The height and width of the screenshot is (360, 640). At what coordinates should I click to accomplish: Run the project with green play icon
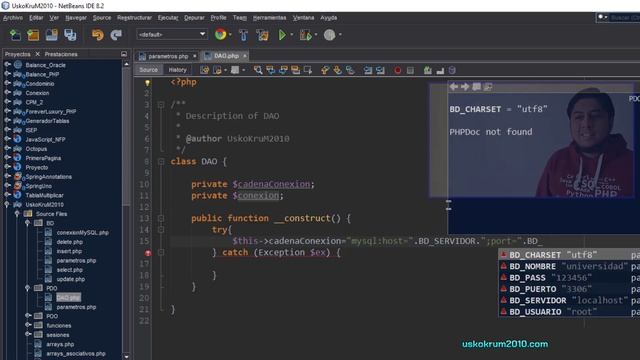click(x=282, y=35)
